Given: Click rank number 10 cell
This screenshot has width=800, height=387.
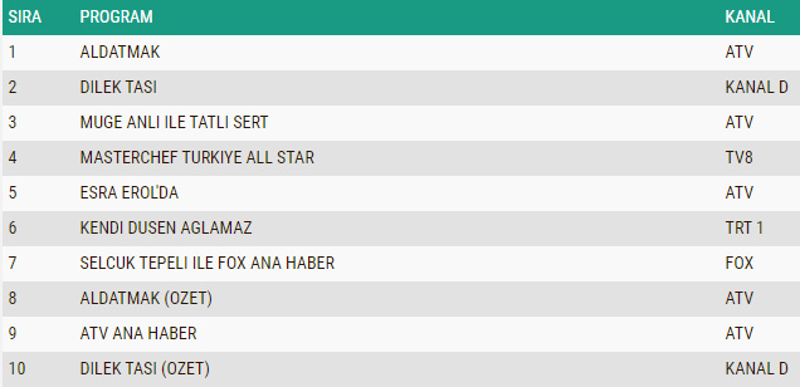Looking at the screenshot, I should pos(17,369).
